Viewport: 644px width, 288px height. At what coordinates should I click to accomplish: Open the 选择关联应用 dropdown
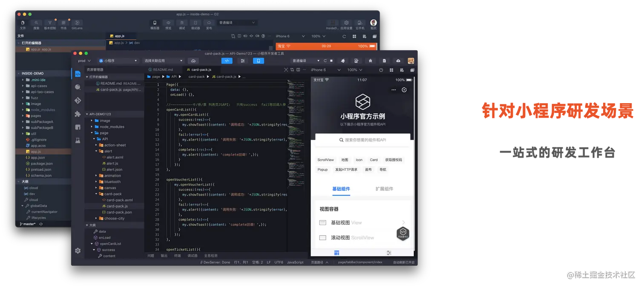(x=164, y=61)
